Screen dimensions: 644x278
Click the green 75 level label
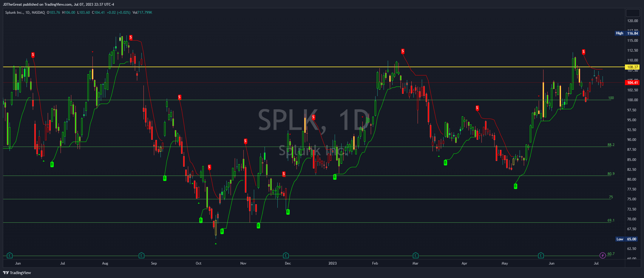coord(611,197)
